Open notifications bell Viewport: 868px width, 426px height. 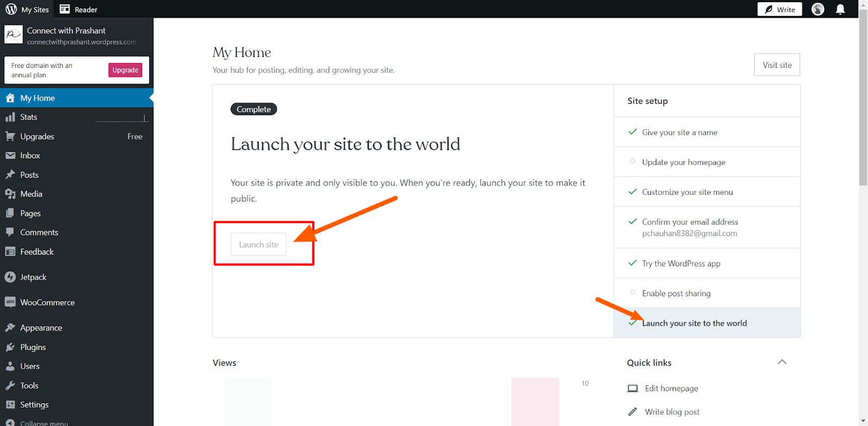click(840, 9)
